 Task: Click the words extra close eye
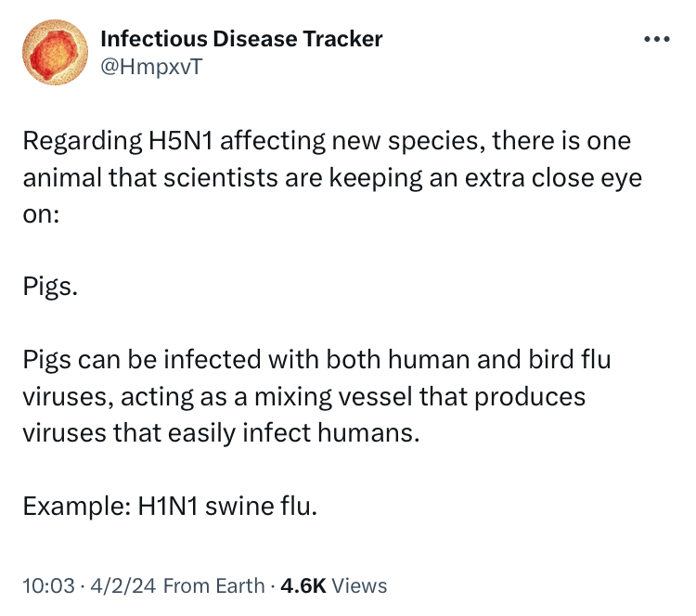pyautogui.click(x=553, y=178)
